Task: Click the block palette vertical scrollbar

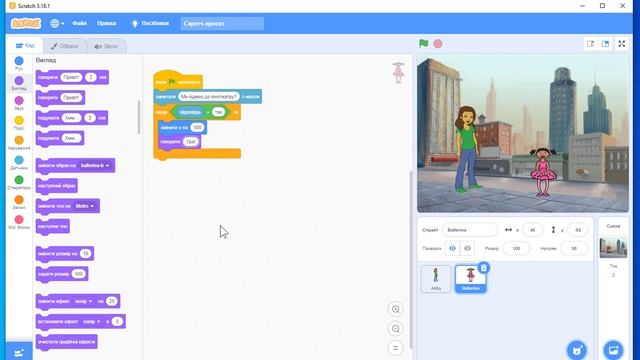Action: click(139, 118)
